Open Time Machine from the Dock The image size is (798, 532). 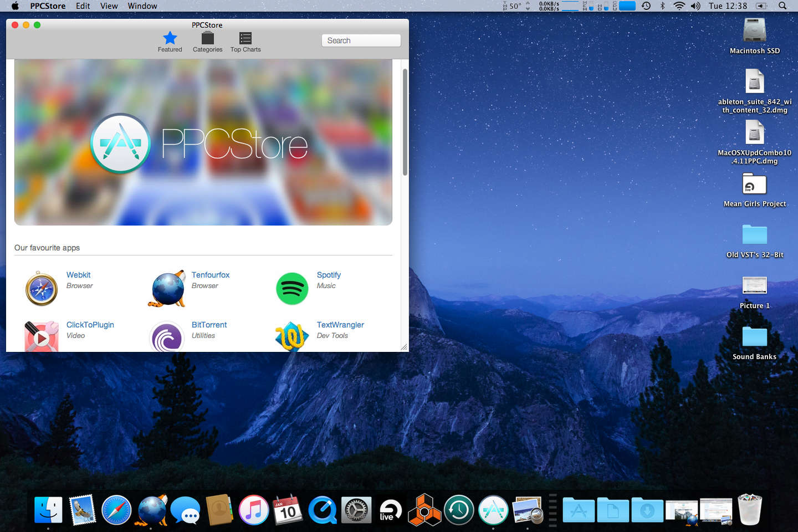coord(459,510)
